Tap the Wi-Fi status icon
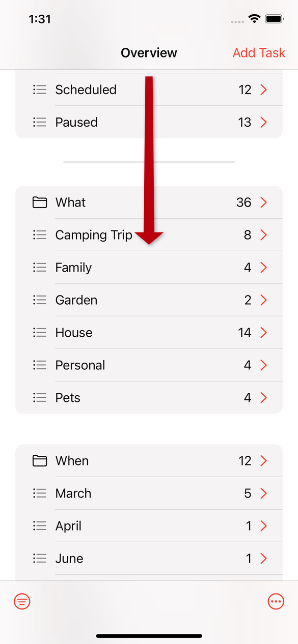This screenshot has width=298, height=644. [x=254, y=19]
